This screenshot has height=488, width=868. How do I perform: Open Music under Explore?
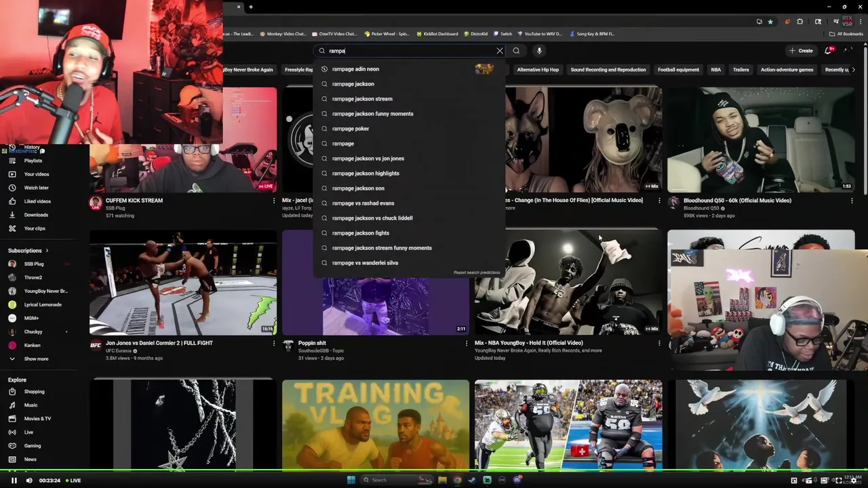click(31, 405)
